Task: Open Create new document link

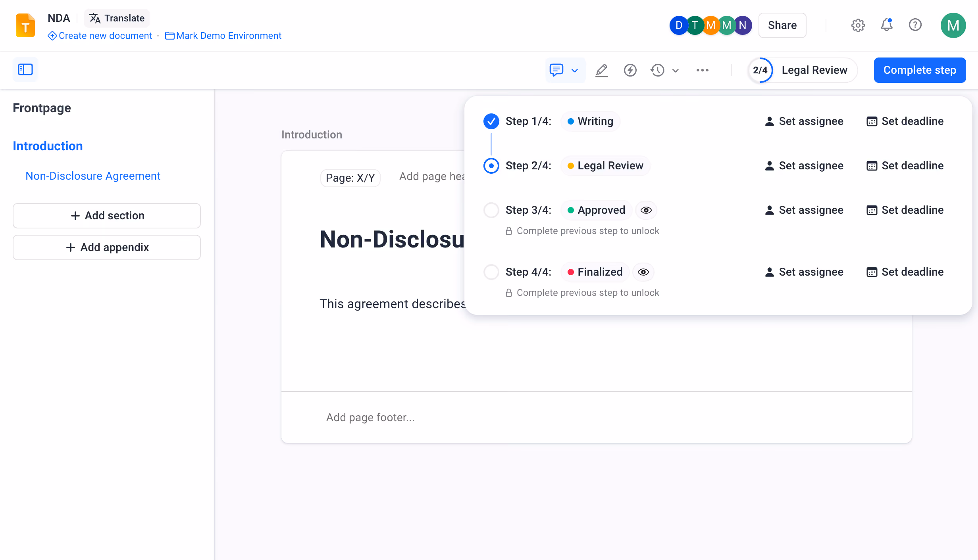Action: click(100, 36)
